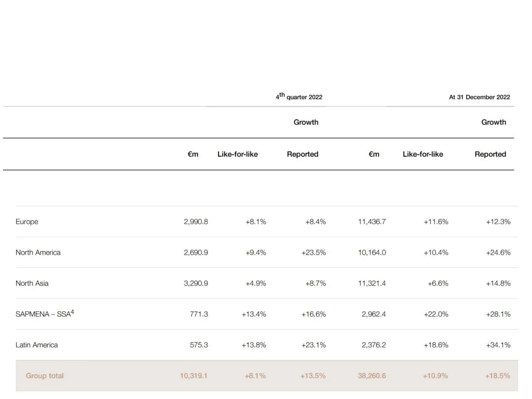Click Europe's 11,436.7 full-year value
The height and width of the screenshot is (399, 532).
click(372, 222)
